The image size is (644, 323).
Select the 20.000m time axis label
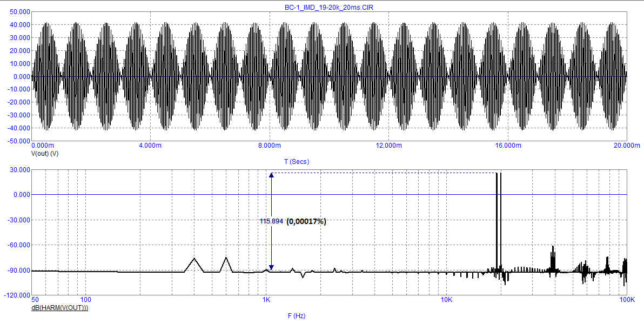tap(627, 145)
